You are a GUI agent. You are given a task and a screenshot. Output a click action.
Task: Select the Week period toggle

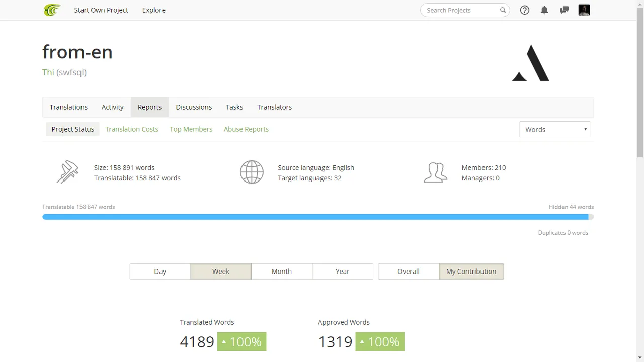pyautogui.click(x=221, y=271)
